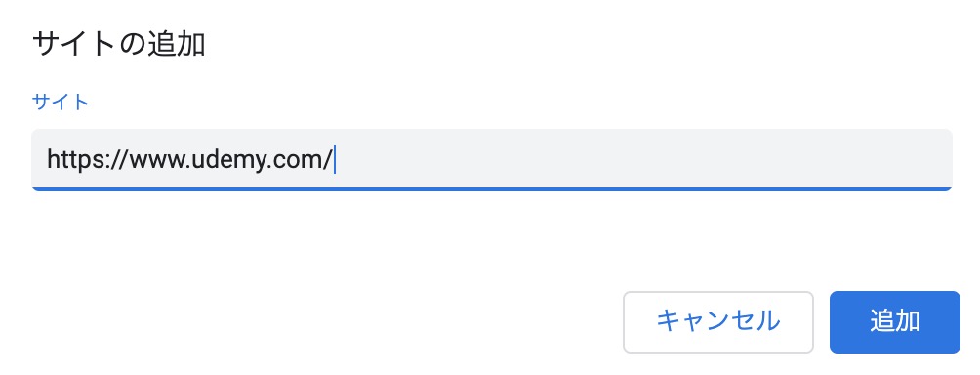The width and height of the screenshot is (980, 375).
Task: Click the text cursor after trailing slash
Action: pos(335,160)
